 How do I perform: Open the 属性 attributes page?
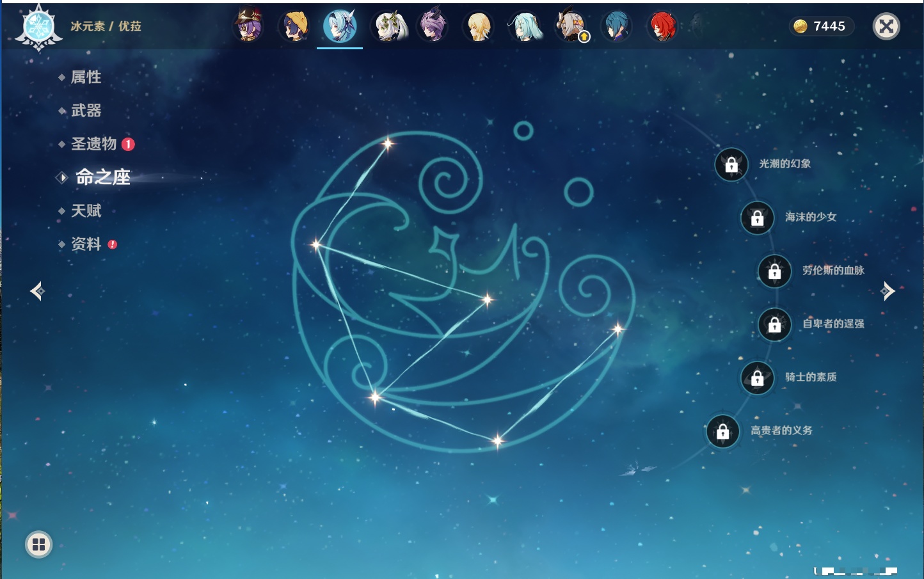pyautogui.click(x=86, y=77)
